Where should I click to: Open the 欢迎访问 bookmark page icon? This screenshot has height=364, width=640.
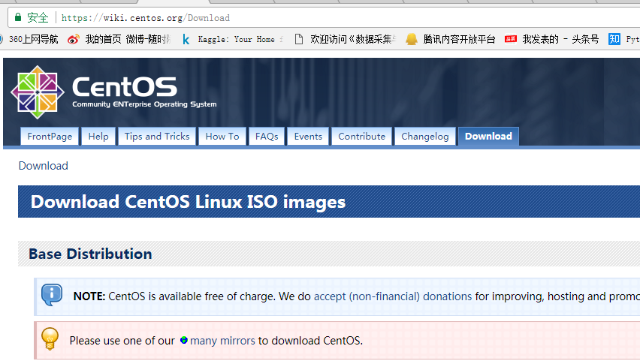(299, 39)
